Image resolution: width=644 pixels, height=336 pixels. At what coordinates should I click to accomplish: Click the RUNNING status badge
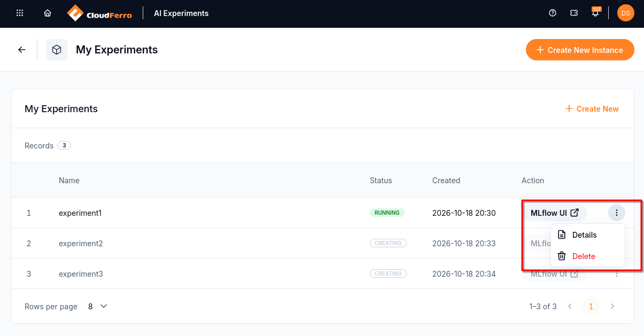tap(387, 213)
